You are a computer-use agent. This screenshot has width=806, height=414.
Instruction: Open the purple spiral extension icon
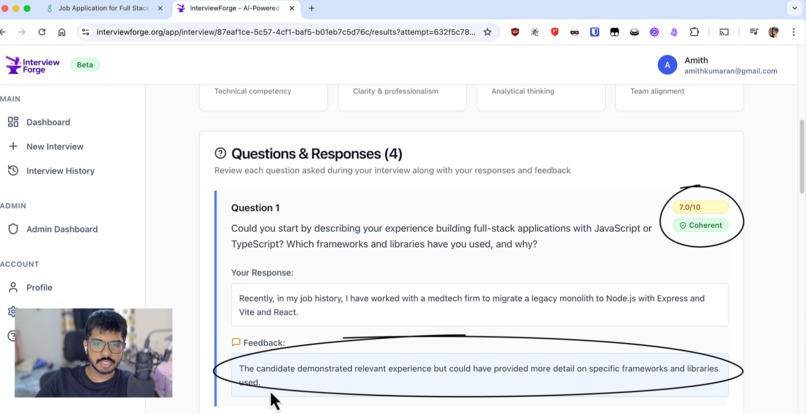654,32
